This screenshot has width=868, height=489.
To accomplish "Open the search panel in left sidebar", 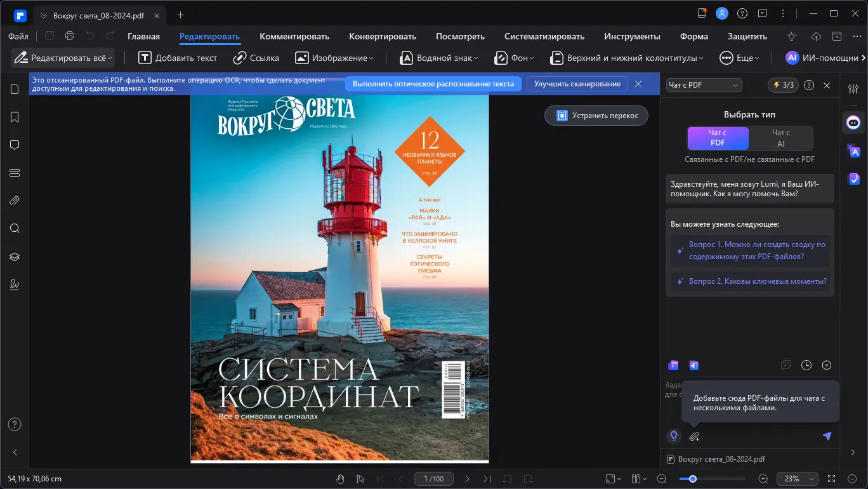I will tap(15, 229).
